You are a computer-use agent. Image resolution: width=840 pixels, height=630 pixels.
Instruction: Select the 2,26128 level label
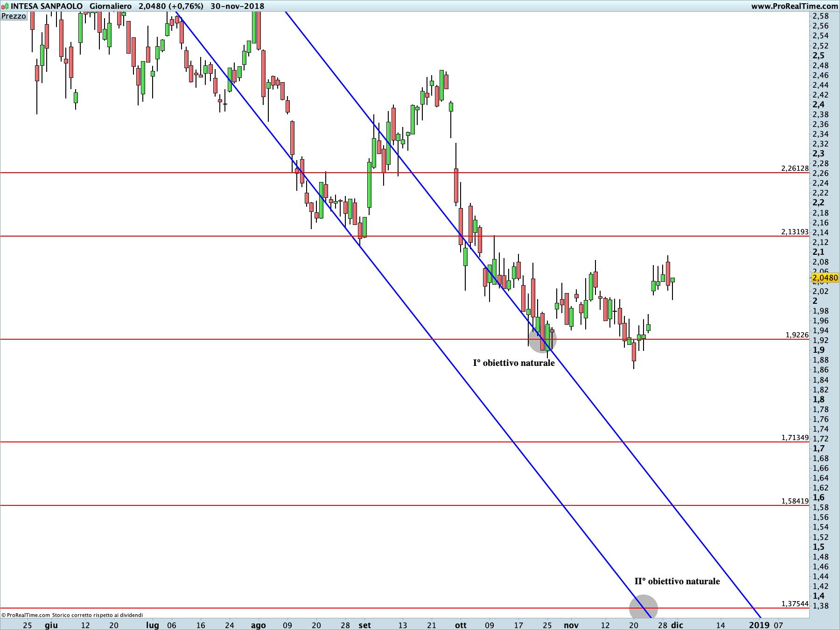point(795,168)
